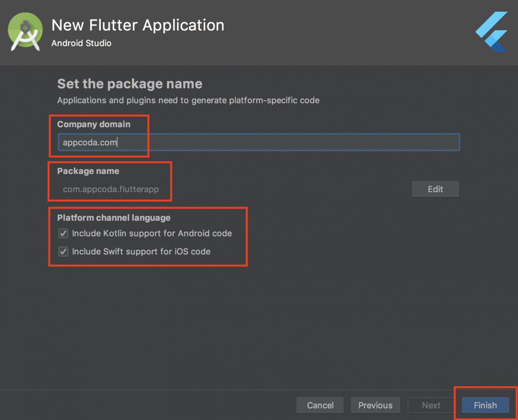Toggle the Include Kotlin support checkbox

coord(63,234)
